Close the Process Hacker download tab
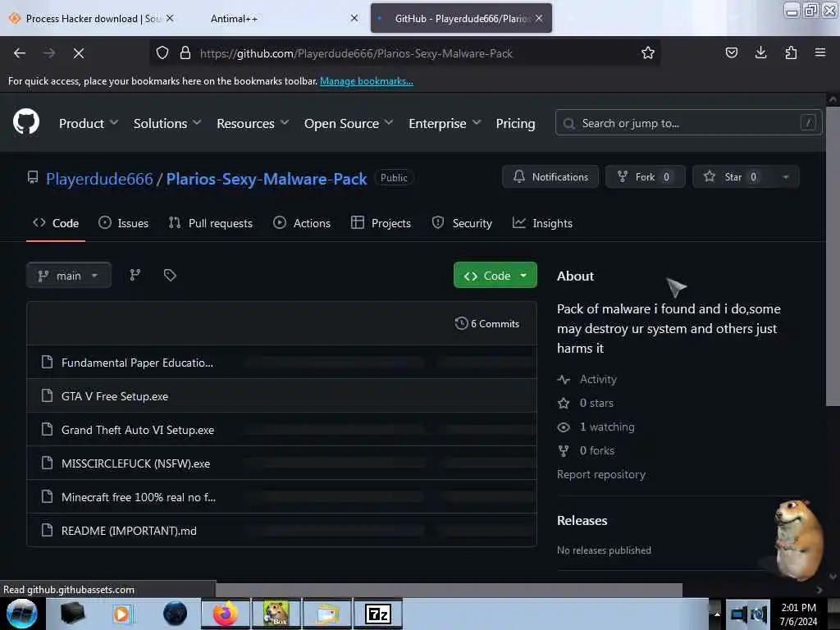Screen dimensions: 840x630 click(x=170, y=18)
